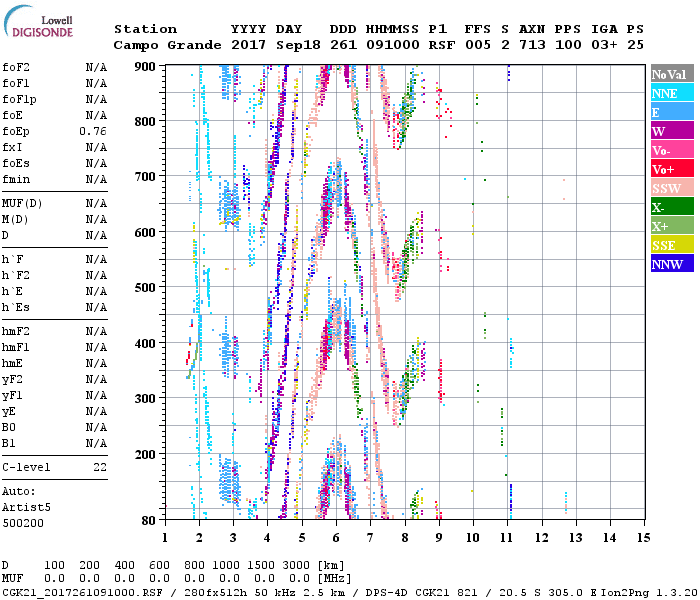Select the foF2 parameter label
Viewport: 700px width, 600px height.
point(16,67)
